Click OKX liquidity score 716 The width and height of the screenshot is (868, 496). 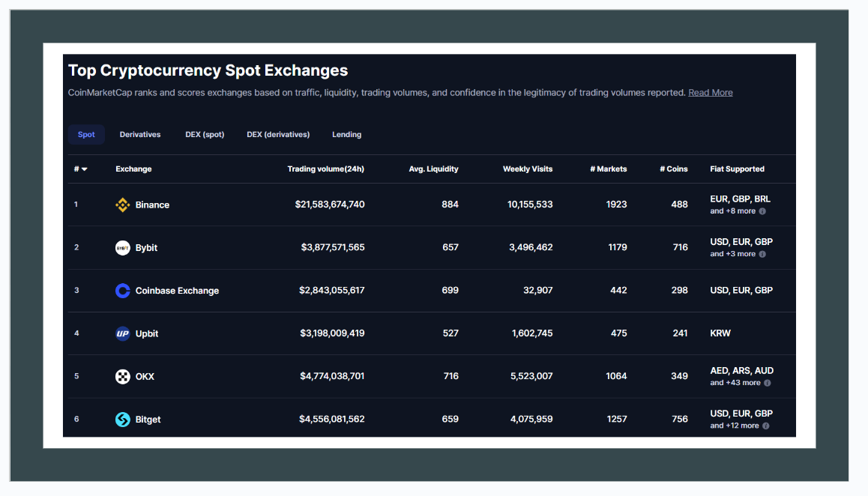click(451, 376)
